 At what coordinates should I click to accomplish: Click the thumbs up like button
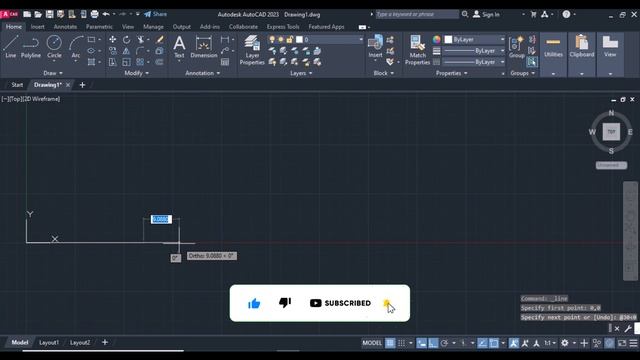(x=254, y=303)
